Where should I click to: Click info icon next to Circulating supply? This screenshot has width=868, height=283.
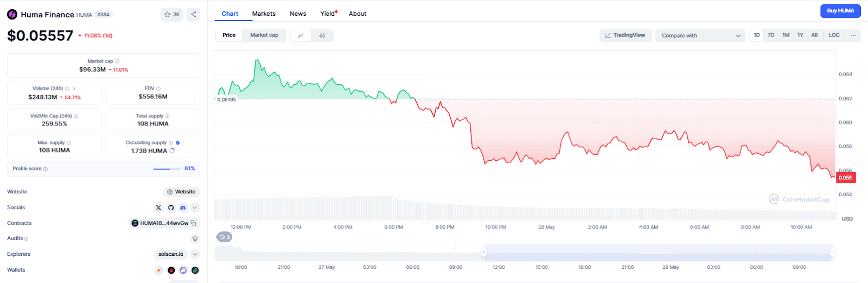click(x=171, y=143)
